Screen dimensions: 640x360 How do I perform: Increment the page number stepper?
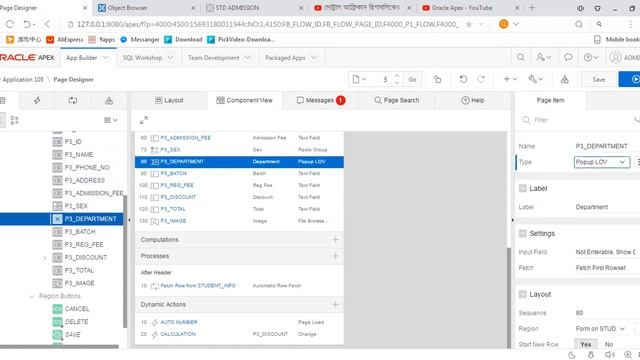(x=397, y=76)
